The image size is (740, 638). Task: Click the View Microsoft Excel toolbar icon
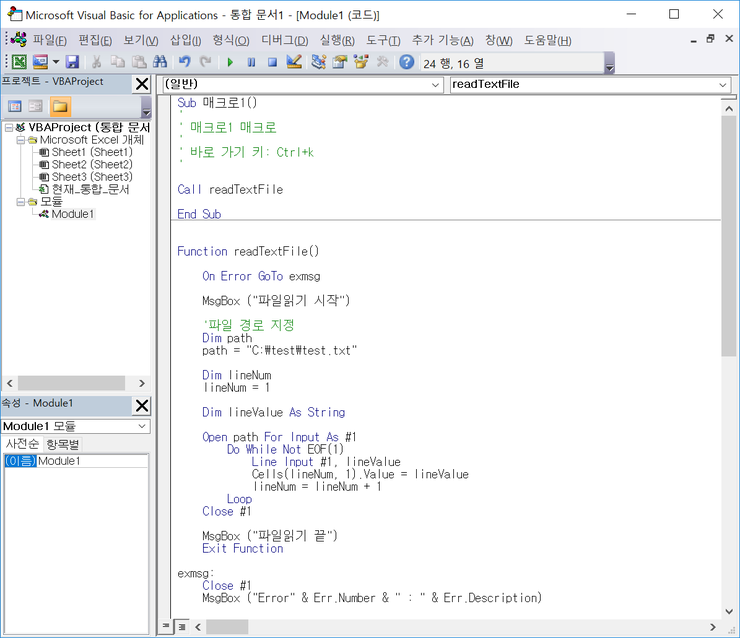[x=19, y=62]
